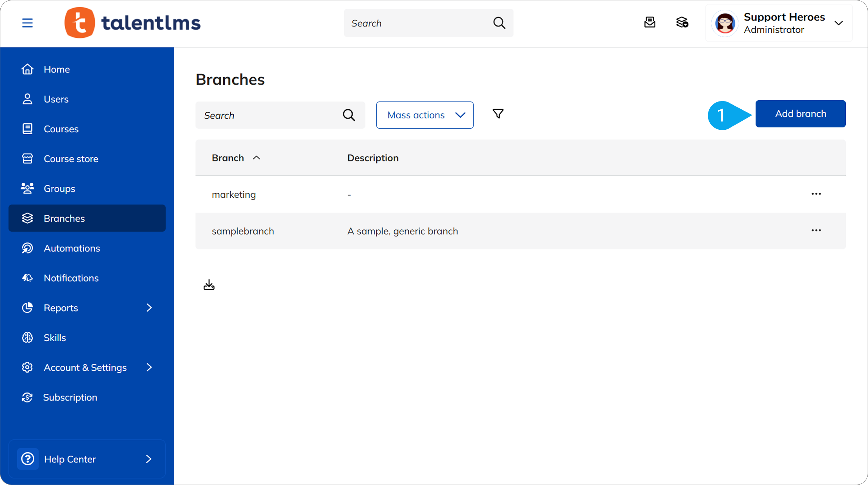
Task: Click the export download icon below the table
Action: (x=209, y=284)
